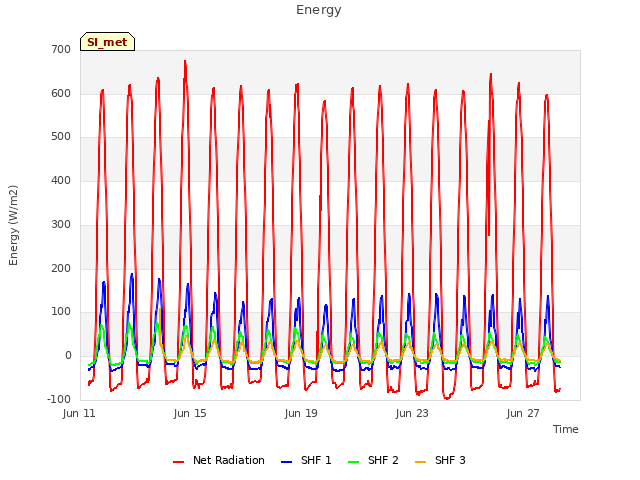
Task: Click the Jun 11 x-axis tick label
Action: [x=79, y=413]
